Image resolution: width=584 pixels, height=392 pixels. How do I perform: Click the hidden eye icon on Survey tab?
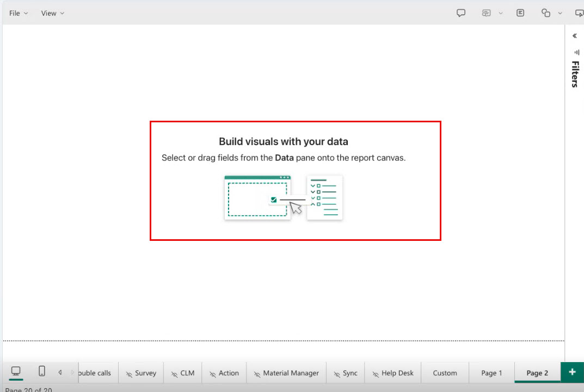(x=129, y=374)
